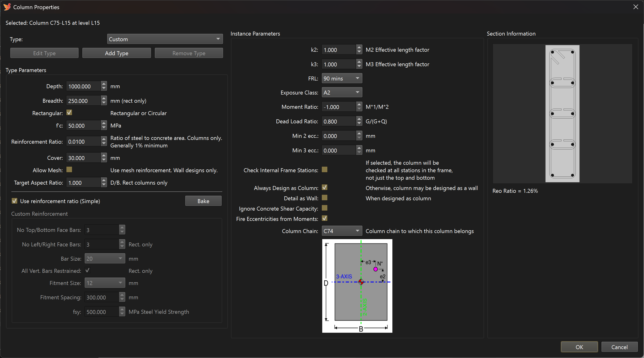
Task: Decrease Cover value with down spinner
Action: pyautogui.click(x=104, y=160)
